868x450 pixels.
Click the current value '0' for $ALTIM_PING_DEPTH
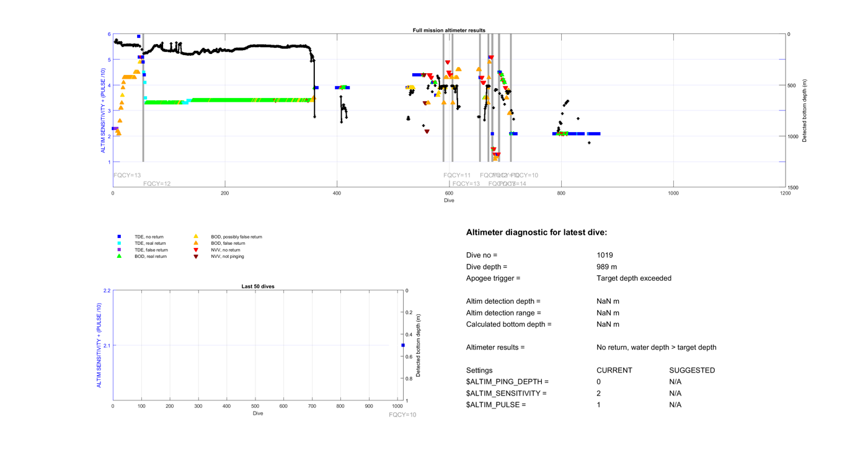click(x=599, y=382)
